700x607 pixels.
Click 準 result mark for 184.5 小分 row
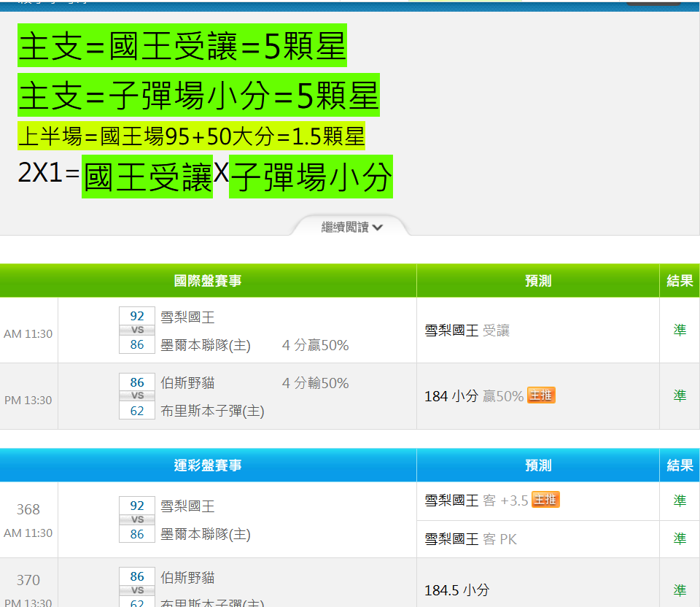pyautogui.click(x=680, y=589)
